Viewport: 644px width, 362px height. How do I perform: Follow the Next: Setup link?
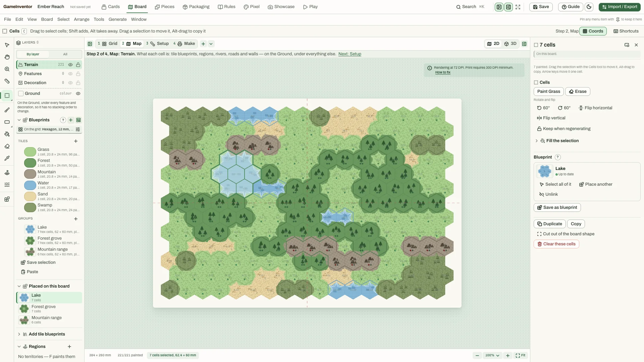(x=350, y=54)
